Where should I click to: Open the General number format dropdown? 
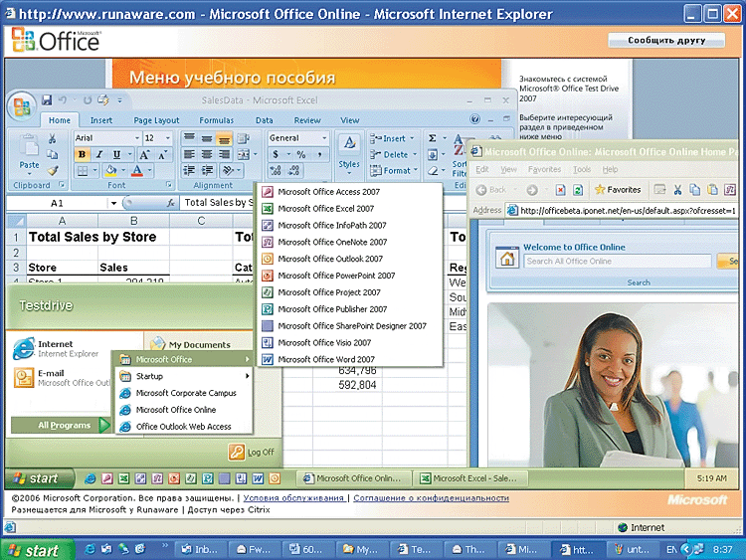coord(324,138)
